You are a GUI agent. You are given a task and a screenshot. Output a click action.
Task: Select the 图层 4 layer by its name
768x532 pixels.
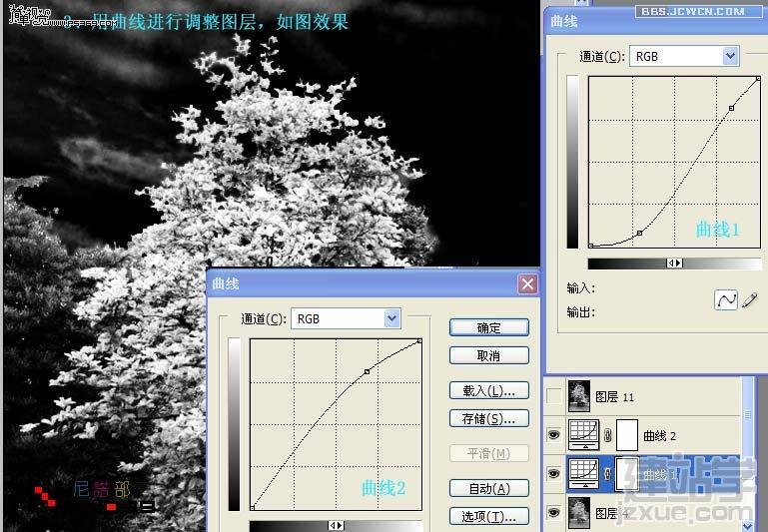612,513
